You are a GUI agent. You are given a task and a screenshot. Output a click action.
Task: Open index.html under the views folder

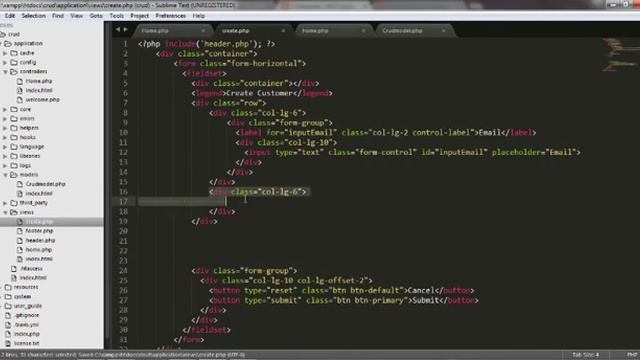click(39, 259)
